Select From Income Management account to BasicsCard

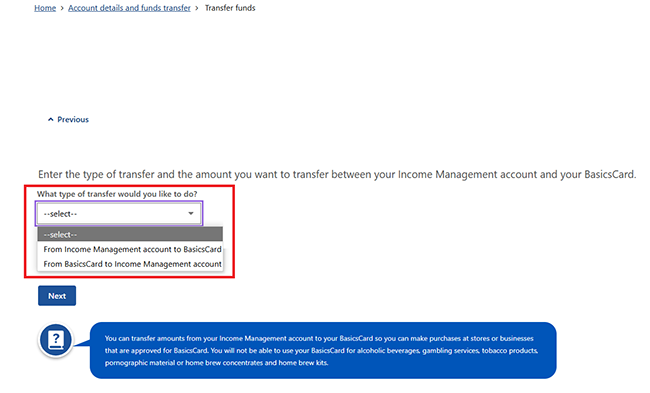click(130, 249)
